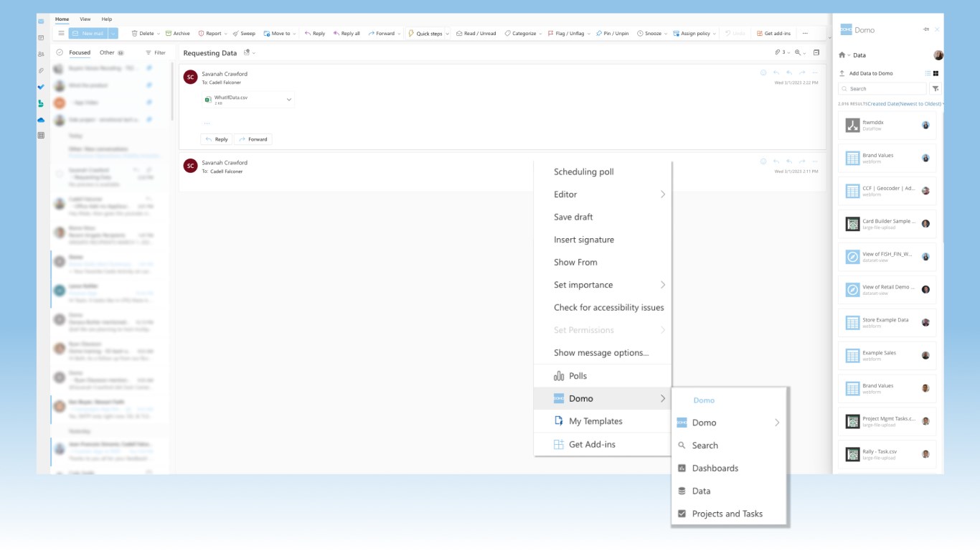Click the Delete toolbar button
Viewport: 980px width, 551px height.
click(143, 33)
